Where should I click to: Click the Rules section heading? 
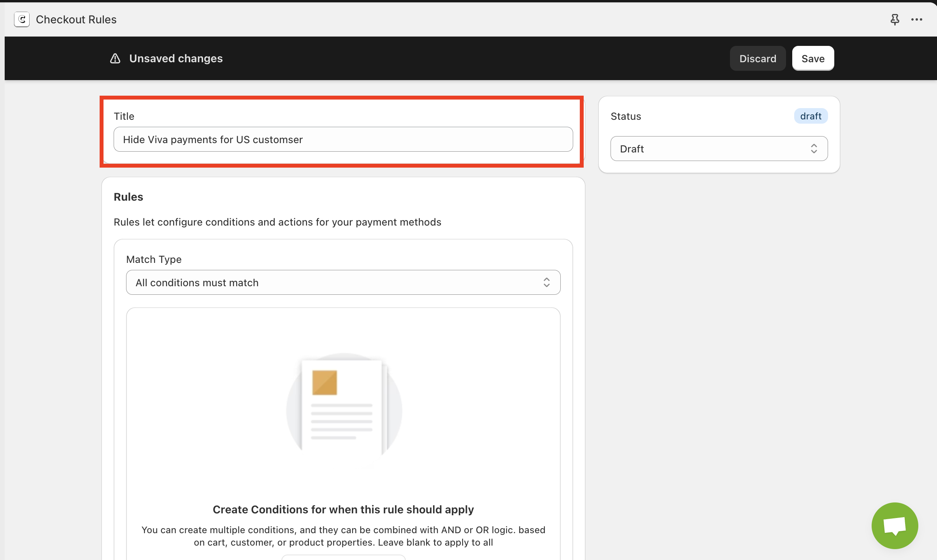pos(128,197)
